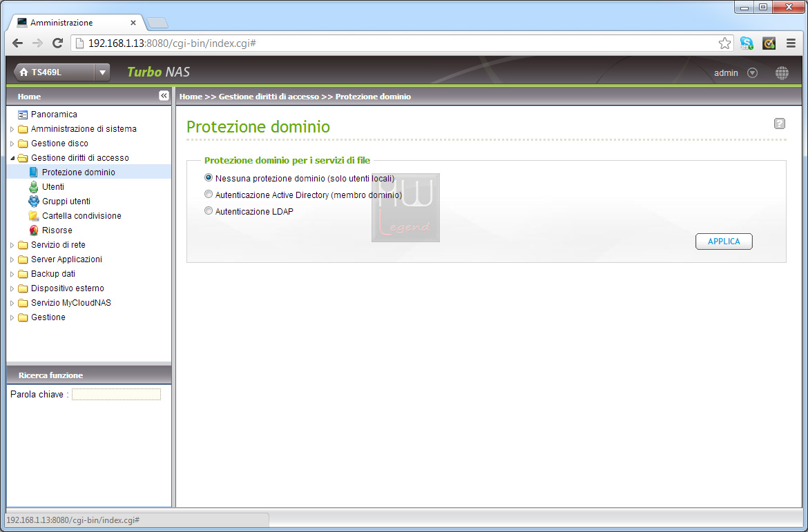Viewport: 808px width, 532px height.
Task: Open the Risorse tree item
Action: tap(57, 230)
